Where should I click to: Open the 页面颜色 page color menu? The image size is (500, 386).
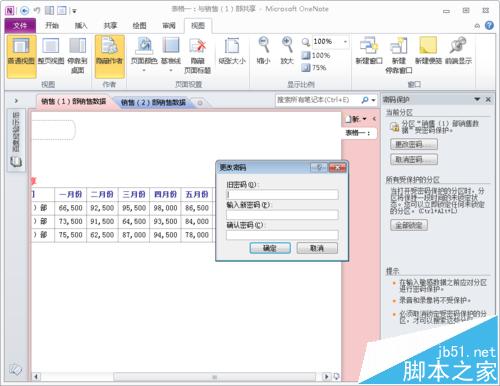(144, 56)
